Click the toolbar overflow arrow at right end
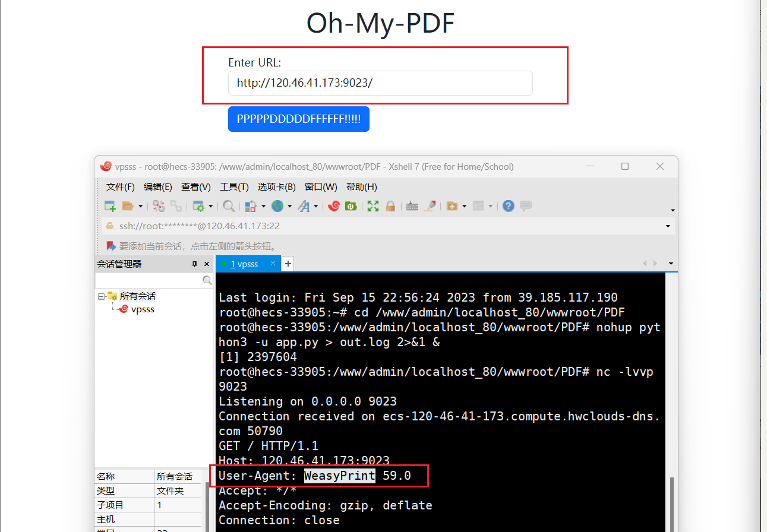Viewport: 767px width, 532px height. pos(673,210)
